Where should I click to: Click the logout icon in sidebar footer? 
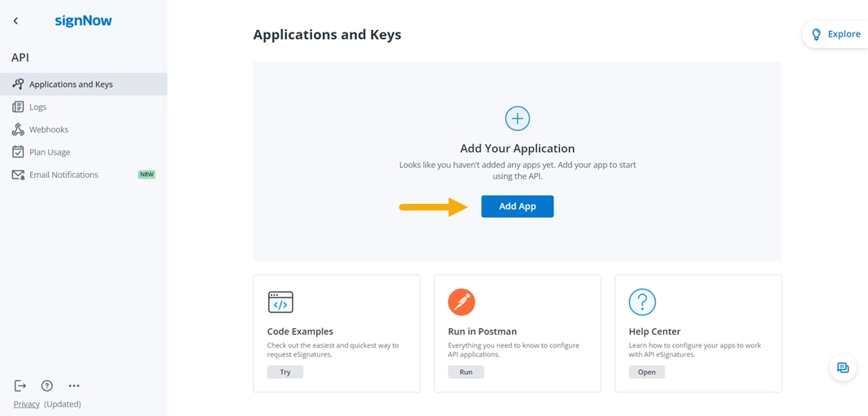20,386
